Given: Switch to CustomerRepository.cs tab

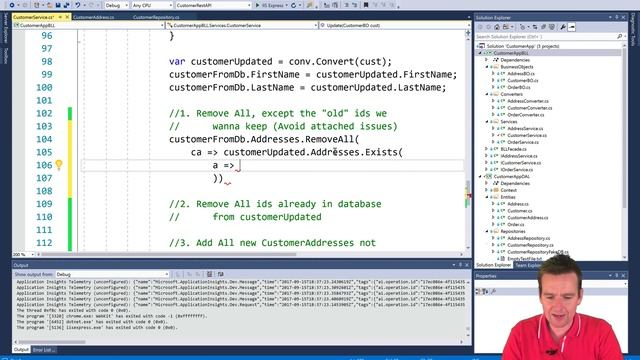Looking at the screenshot, I should click(156, 17).
